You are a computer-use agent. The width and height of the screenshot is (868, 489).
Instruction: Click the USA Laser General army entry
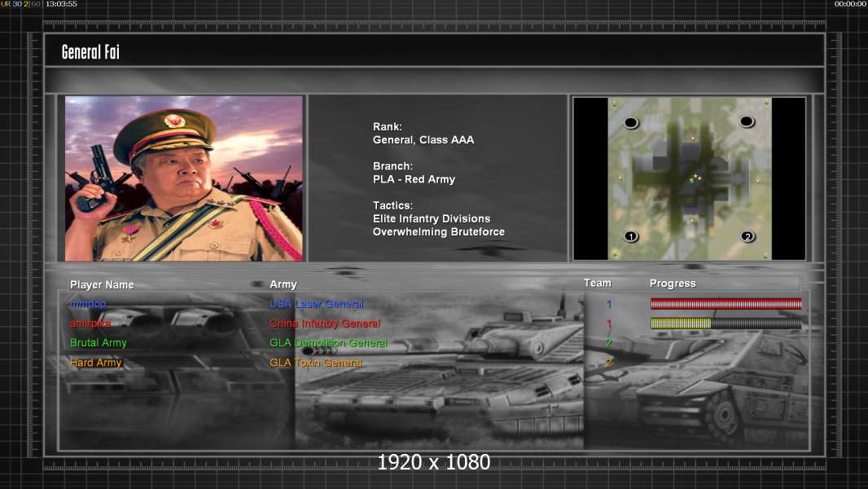317,304
